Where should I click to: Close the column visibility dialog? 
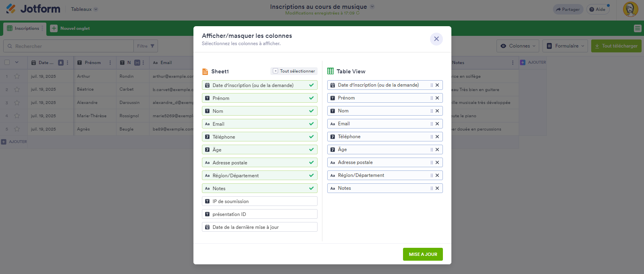click(x=436, y=39)
